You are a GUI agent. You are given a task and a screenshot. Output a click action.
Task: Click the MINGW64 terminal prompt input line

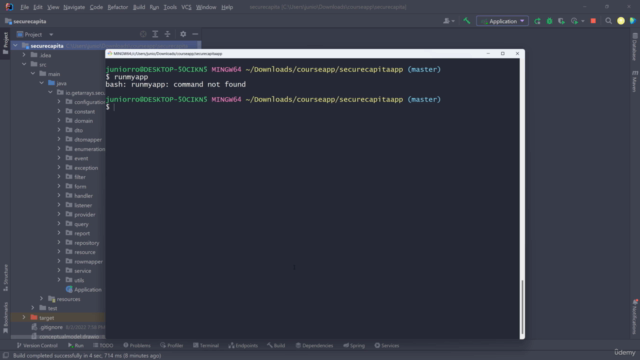coord(312,107)
